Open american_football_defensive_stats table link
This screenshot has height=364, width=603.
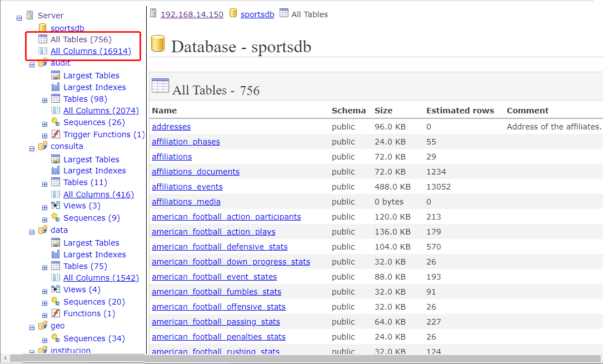click(220, 246)
